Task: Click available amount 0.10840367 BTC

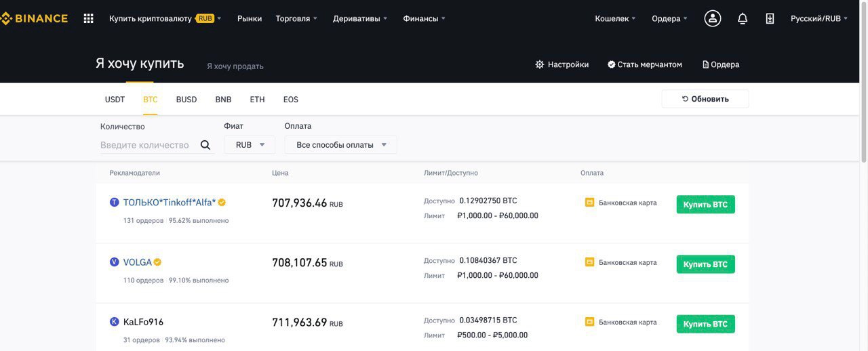Action: click(x=488, y=260)
